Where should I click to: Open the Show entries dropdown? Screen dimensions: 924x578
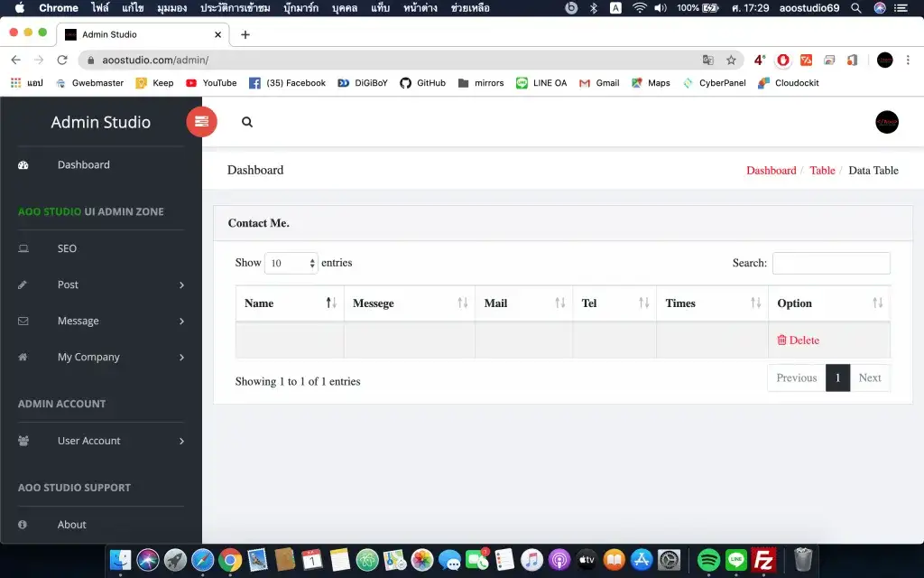291,263
